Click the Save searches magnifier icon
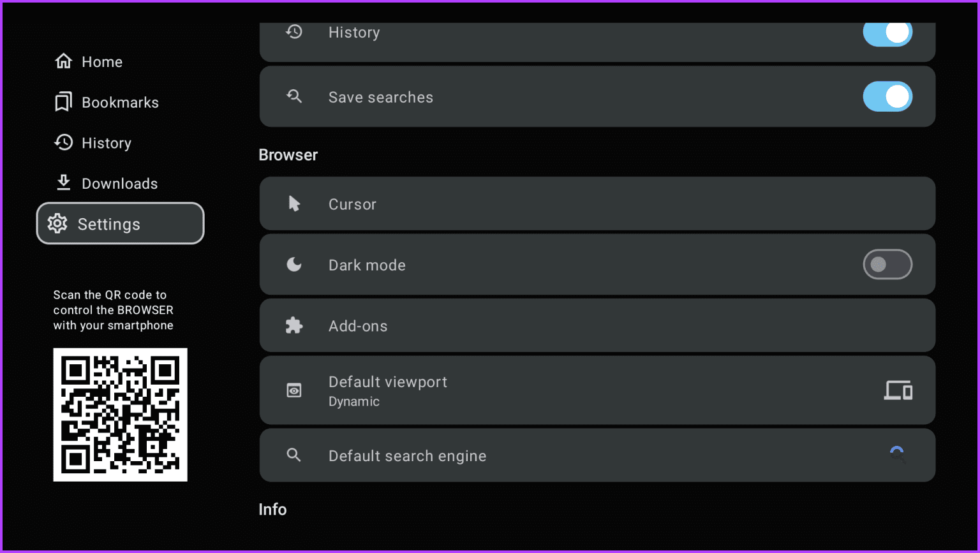Image resolution: width=980 pixels, height=553 pixels. point(294,97)
